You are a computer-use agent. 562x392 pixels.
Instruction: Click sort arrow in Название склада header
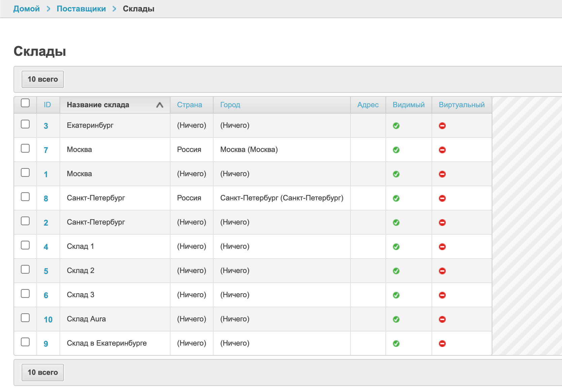pos(160,105)
